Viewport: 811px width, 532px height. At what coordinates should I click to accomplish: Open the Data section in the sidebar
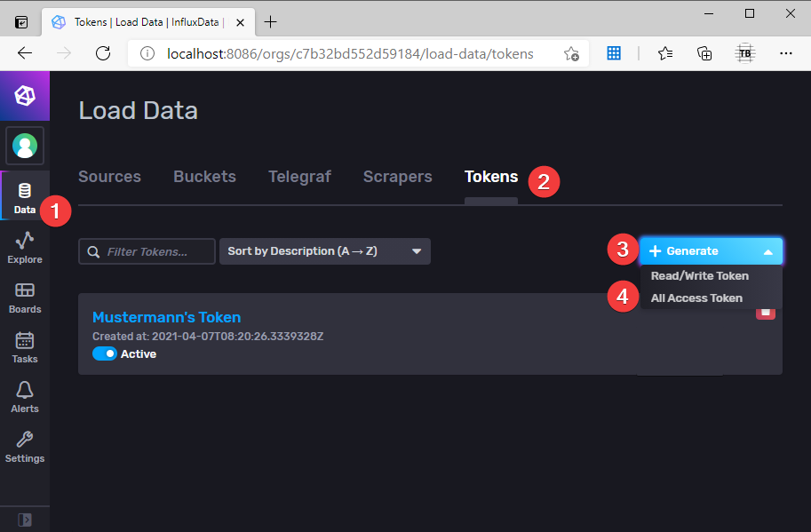pyautogui.click(x=24, y=195)
